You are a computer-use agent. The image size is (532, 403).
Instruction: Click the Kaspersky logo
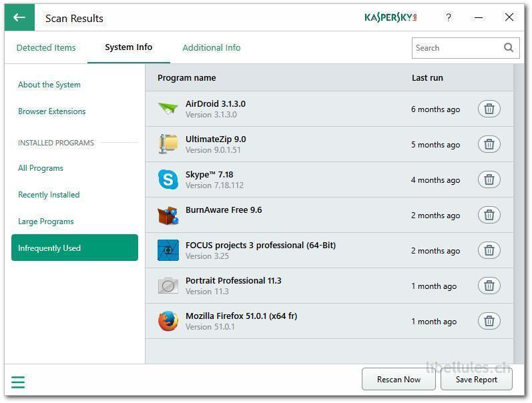[x=390, y=17]
